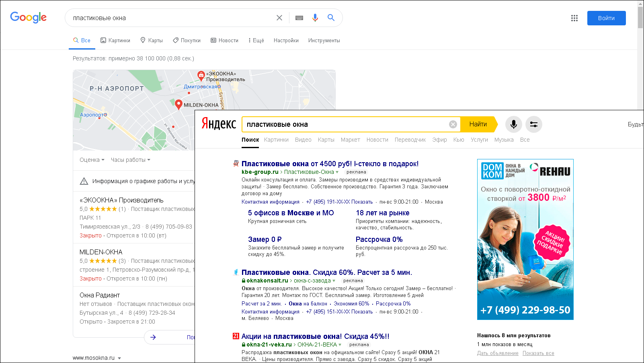Image resolution: width=644 pixels, height=363 pixels.
Task: Open MILDEN-ОКНА business listing
Action: [x=101, y=252]
